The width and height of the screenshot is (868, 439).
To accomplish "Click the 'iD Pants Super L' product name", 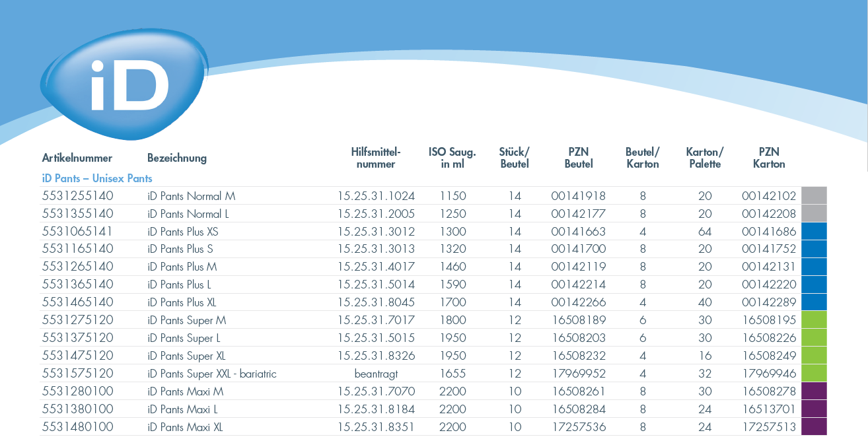I will (184, 338).
